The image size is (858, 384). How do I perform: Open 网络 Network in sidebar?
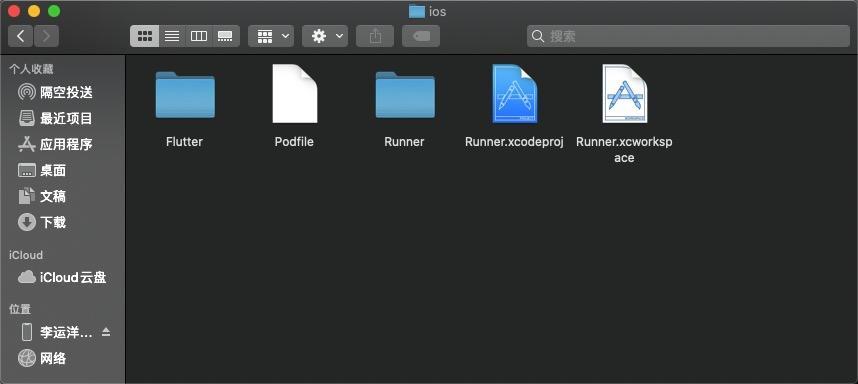(x=62, y=358)
